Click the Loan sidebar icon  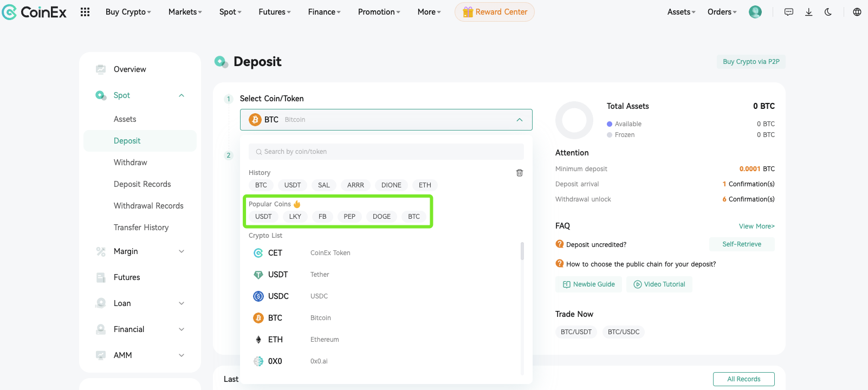[x=101, y=303]
